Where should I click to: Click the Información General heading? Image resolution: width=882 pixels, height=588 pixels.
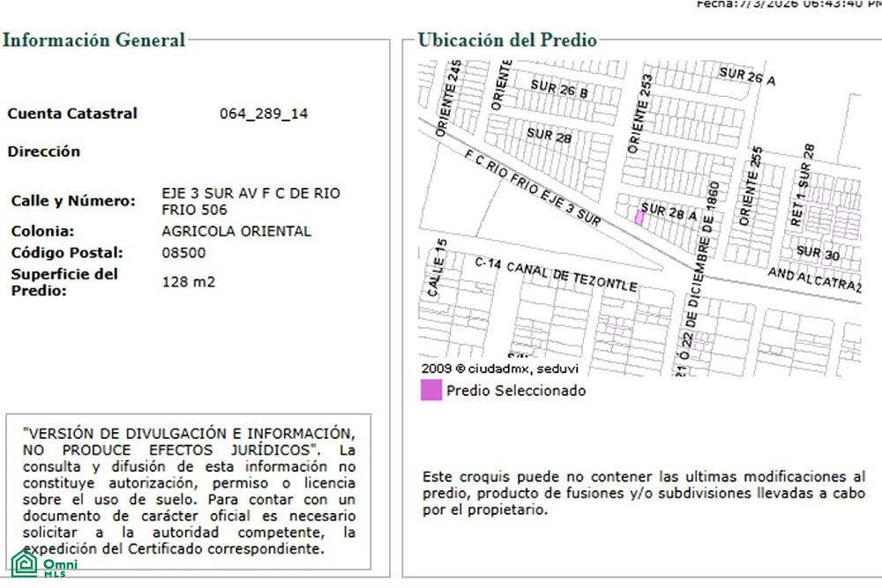94,40
